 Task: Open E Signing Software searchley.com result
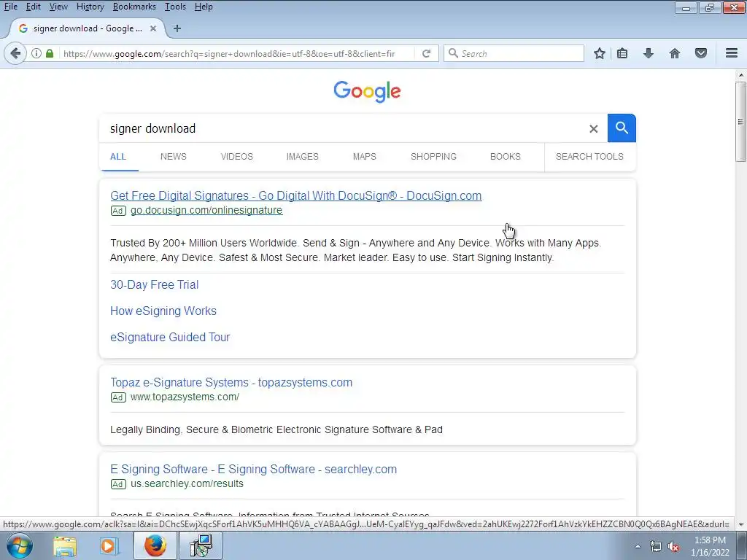coord(253,469)
